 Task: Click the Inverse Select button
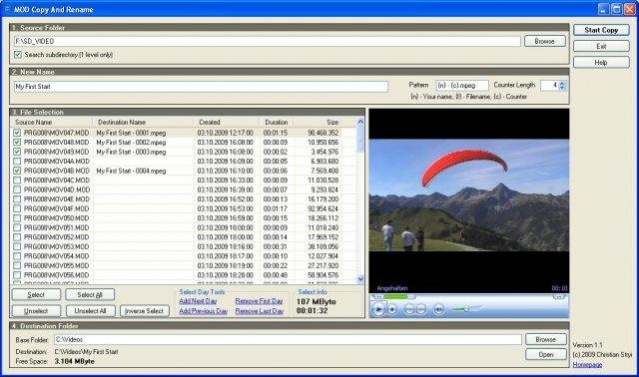[x=144, y=311]
